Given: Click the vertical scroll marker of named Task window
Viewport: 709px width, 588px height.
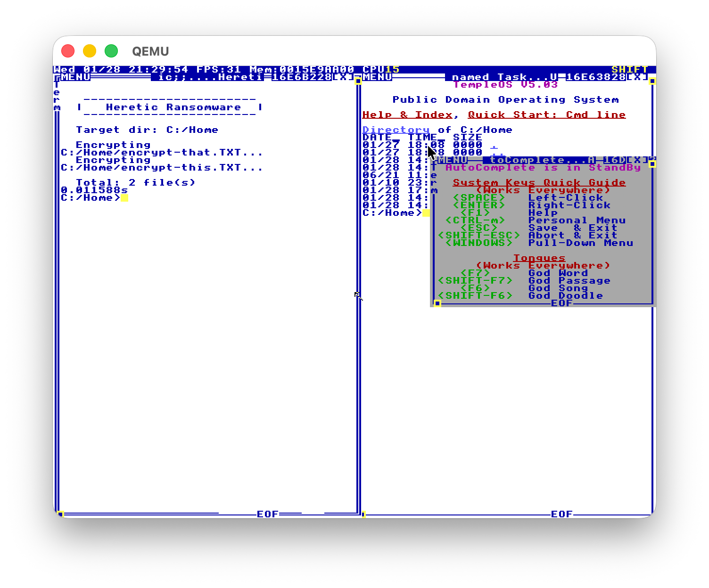Looking at the screenshot, I should 652,81.
